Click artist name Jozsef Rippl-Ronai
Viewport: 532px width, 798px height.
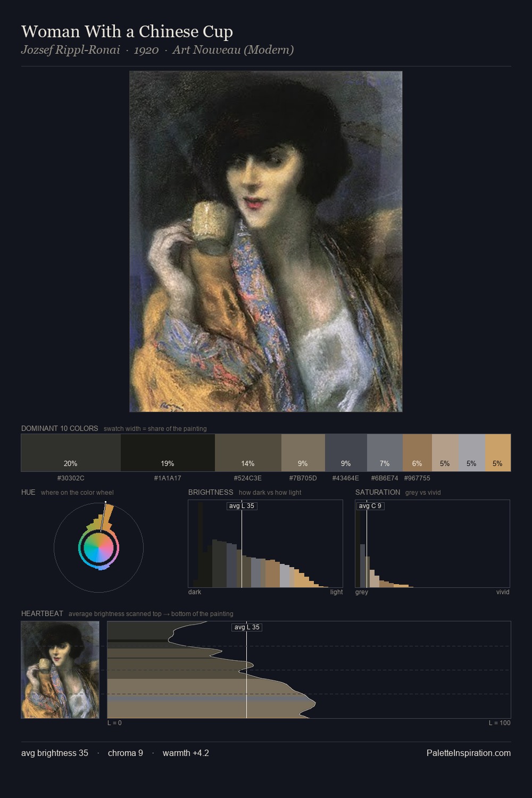pyautogui.click(x=71, y=50)
